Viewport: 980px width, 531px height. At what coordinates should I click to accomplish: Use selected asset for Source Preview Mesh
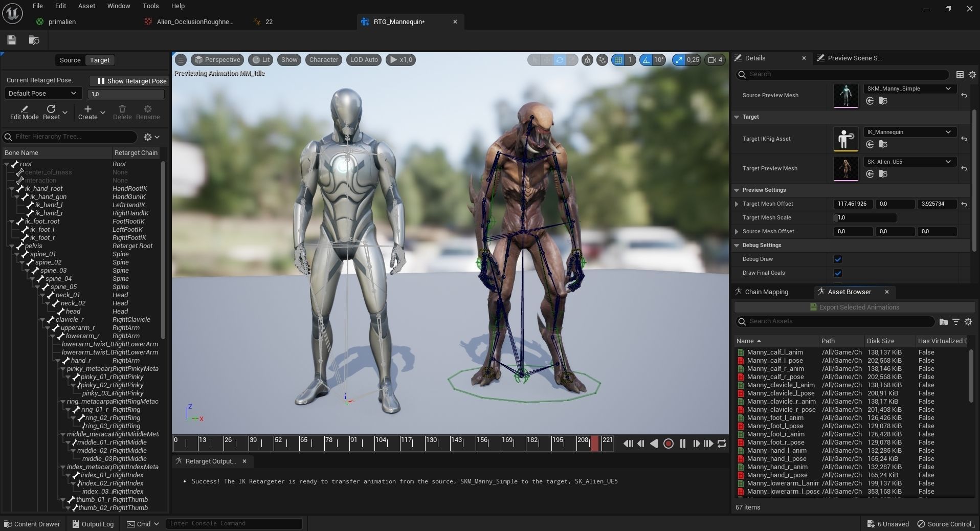click(x=870, y=101)
